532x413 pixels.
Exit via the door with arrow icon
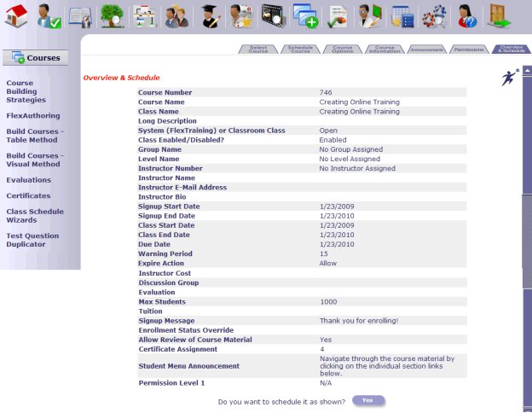click(x=499, y=16)
